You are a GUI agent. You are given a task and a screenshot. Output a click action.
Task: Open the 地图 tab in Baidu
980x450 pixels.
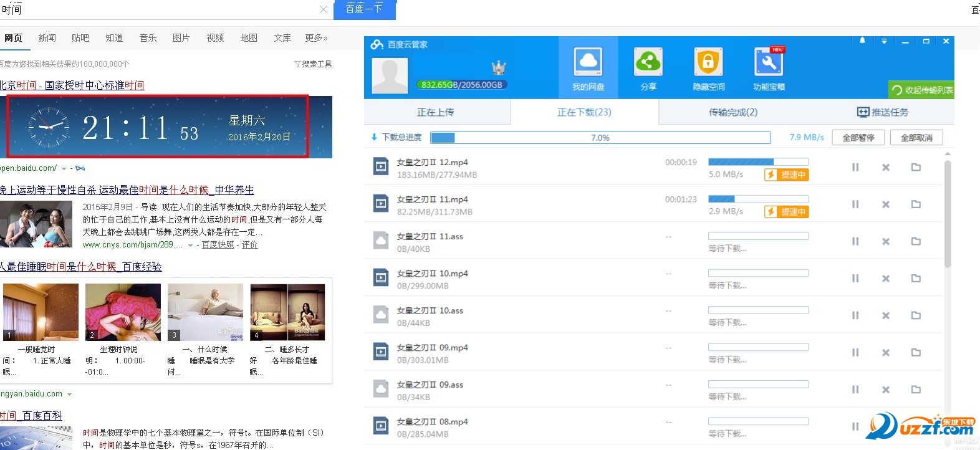(249, 38)
